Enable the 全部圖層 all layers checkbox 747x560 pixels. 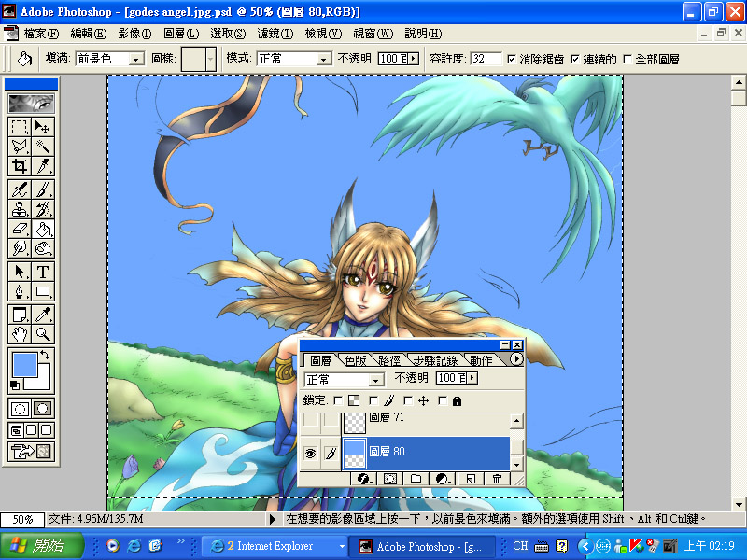point(627,59)
